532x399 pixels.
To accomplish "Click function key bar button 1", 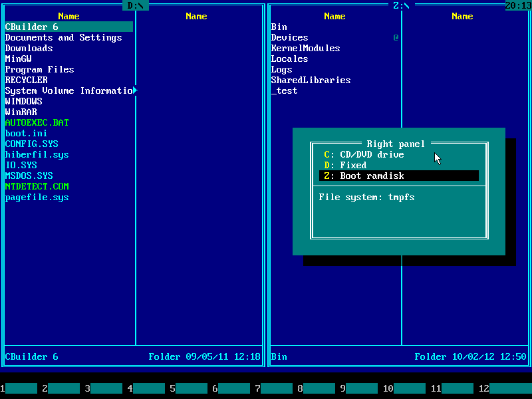I will [x=19, y=388].
